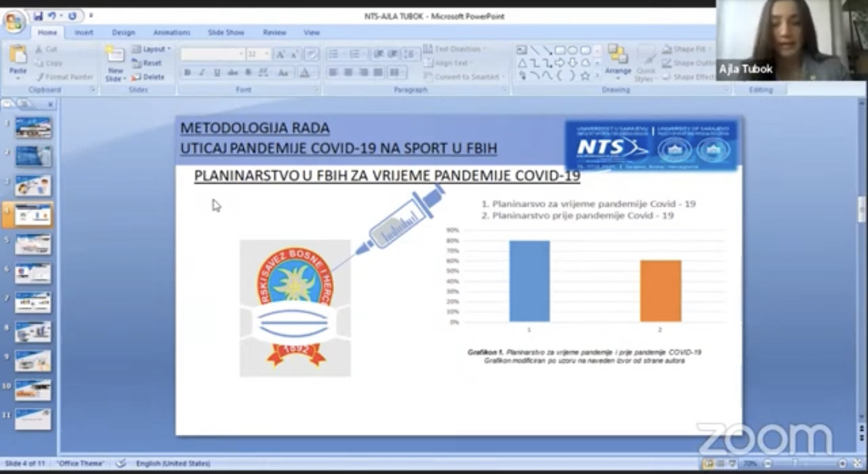This screenshot has width=868, height=474.
Task: Open the Animations ribbon tab
Action: (x=171, y=32)
